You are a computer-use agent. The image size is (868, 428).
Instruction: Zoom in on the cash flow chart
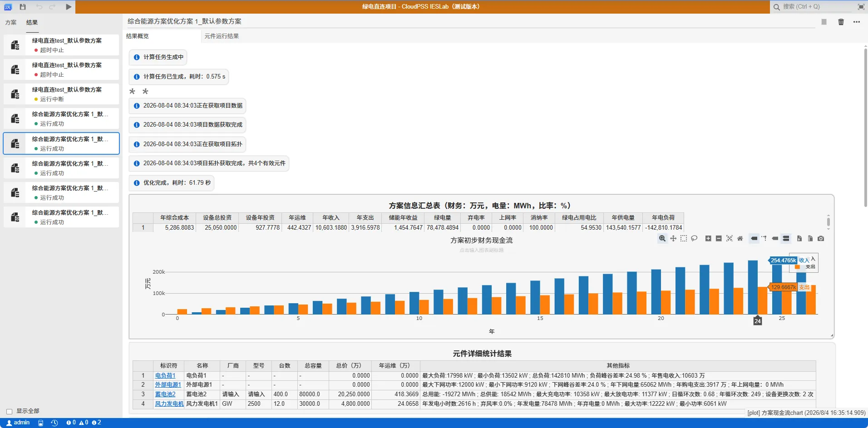click(708, 238)
